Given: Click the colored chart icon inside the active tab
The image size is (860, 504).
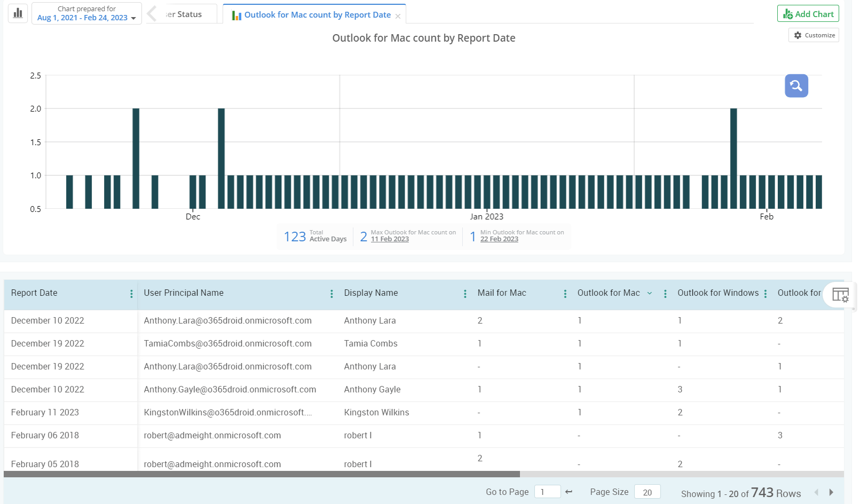Looking at the screenshot, I should click(x=235, y=15).
